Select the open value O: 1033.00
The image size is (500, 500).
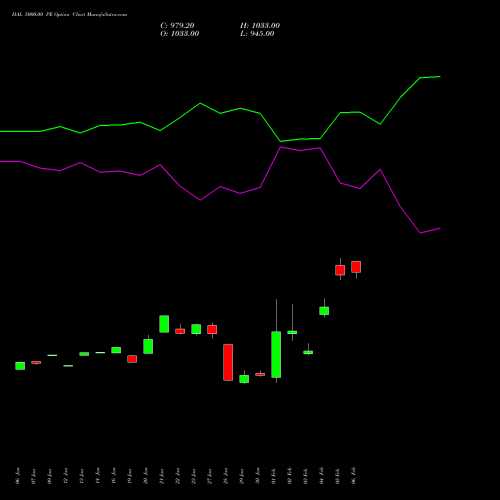[x=180, y=34]
